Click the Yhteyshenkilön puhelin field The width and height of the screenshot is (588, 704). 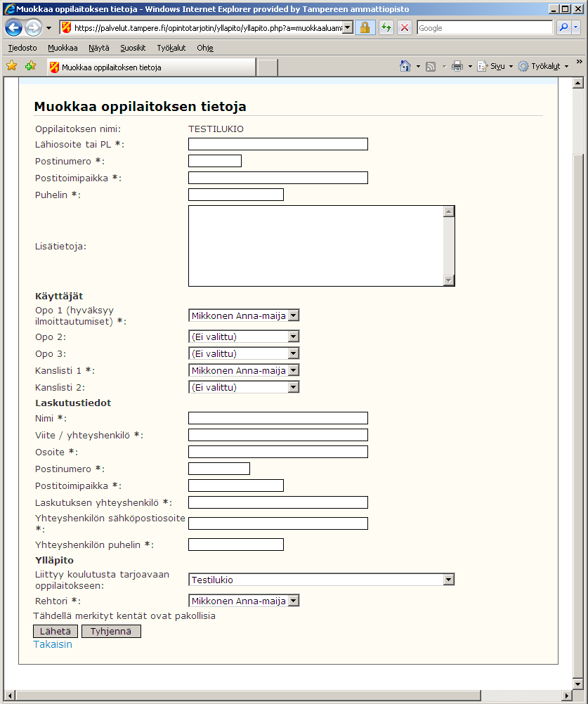pos(235,545)
